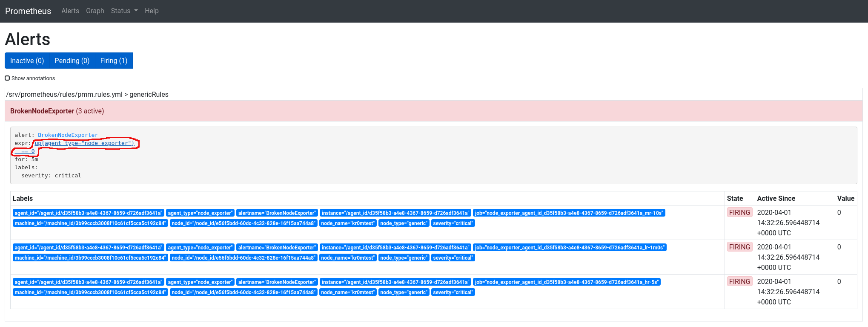Click the BrokenNodeExporter alert name link

(x=68, y=135)
